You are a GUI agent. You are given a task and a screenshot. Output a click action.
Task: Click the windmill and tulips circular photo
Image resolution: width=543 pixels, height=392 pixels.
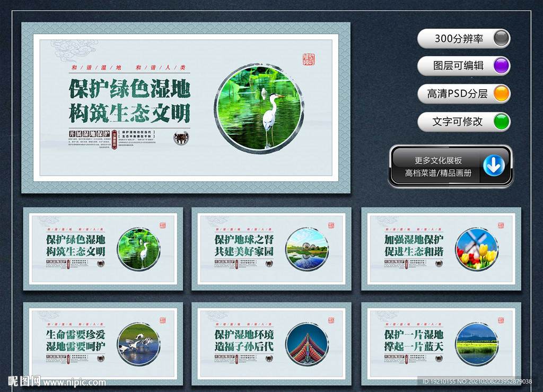click(477, 249)
